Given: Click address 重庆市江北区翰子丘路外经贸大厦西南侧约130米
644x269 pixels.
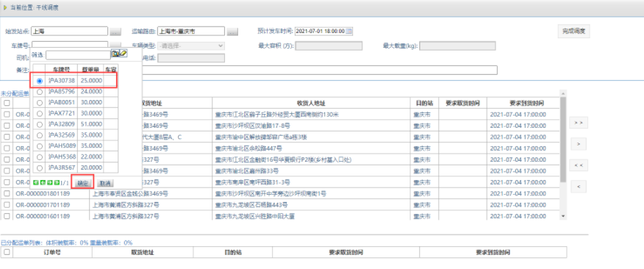Looking at the screenshot, I should [x=277, y=114].
